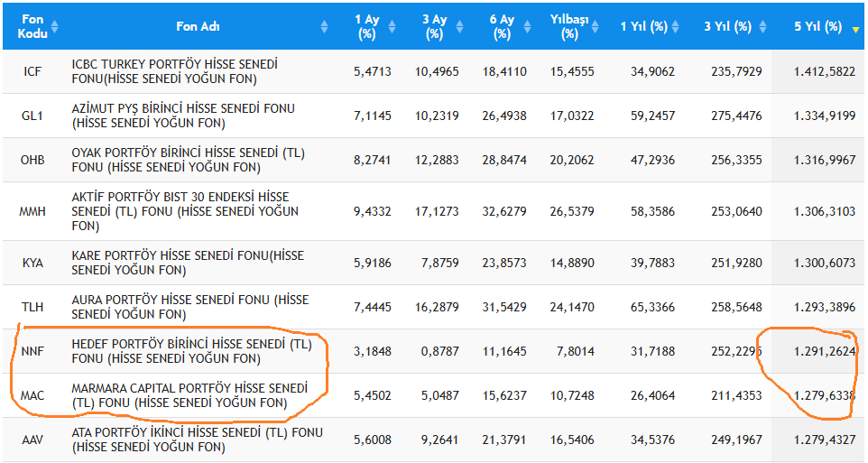Click the 6 Ay (%) header label
The image size is (868, 463).
(502, 26)
